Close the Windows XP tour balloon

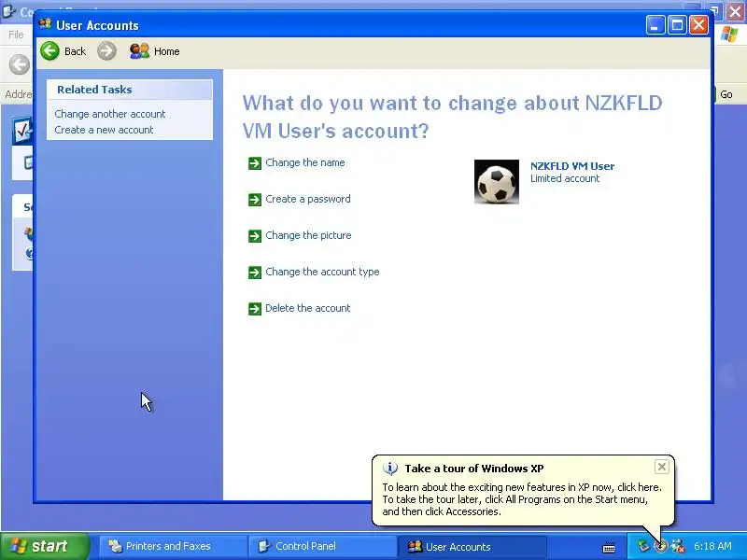click(662, 467)
